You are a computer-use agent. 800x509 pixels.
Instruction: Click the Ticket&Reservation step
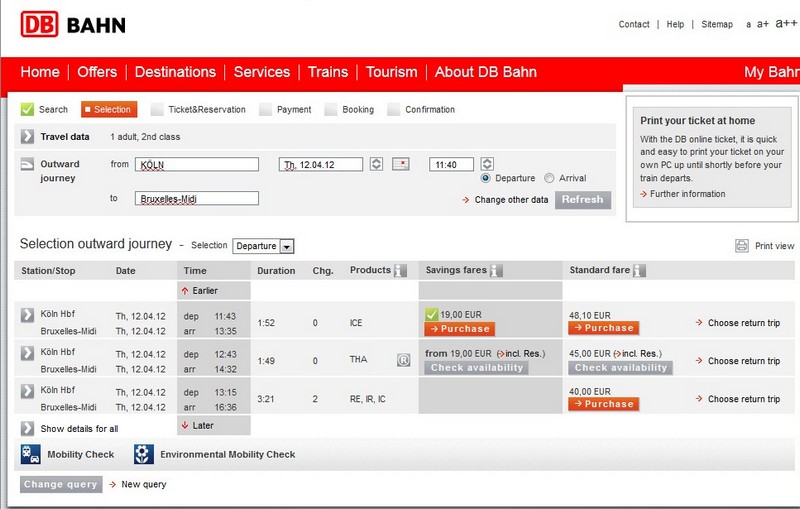[x=198, y=109]
